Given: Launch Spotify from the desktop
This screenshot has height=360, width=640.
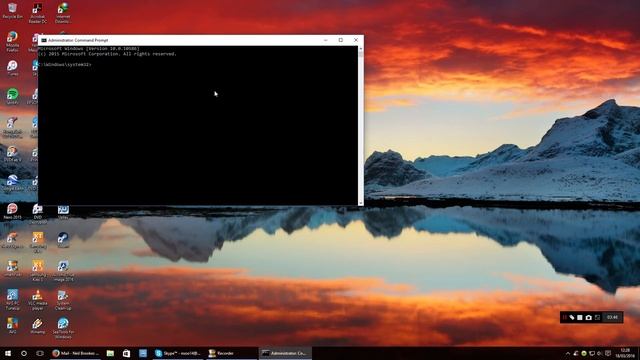Looking at the screenshot, I should coord(12,96).
